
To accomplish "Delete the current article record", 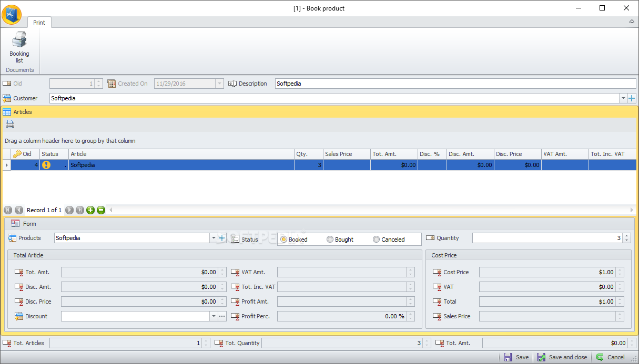I will coord(101,210).
